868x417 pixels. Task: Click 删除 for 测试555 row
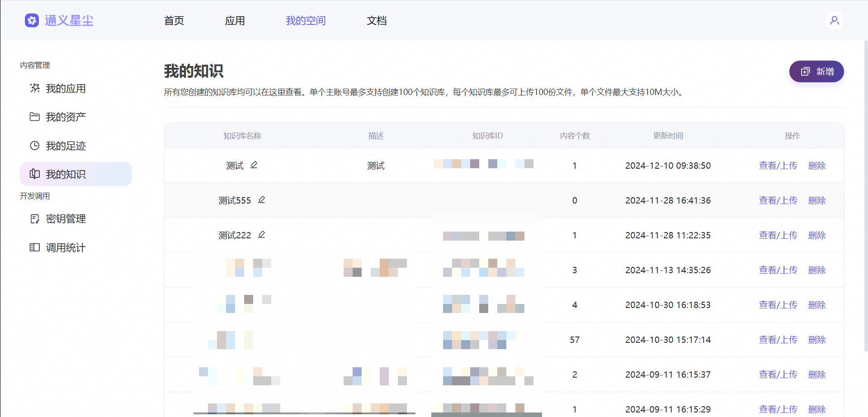(817, 200)
